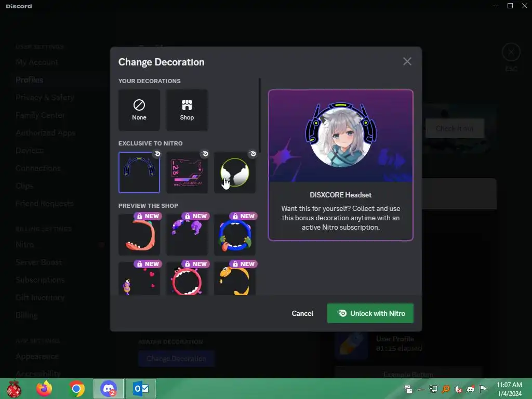Open Gift Inventory settings
The width and height of the screenshot is (532, 399).
[40, 297]
